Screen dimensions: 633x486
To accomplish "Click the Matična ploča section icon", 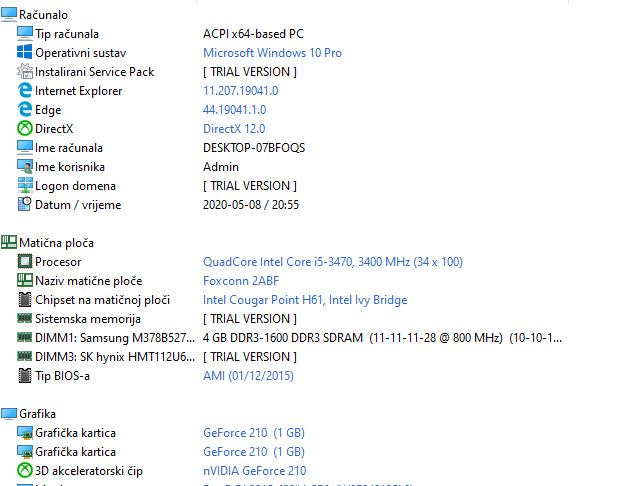I will (8, 243).
